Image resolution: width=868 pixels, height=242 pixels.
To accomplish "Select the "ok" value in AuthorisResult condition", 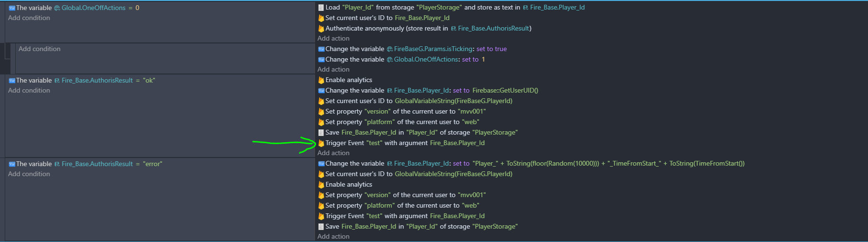I will coord(149,81).
